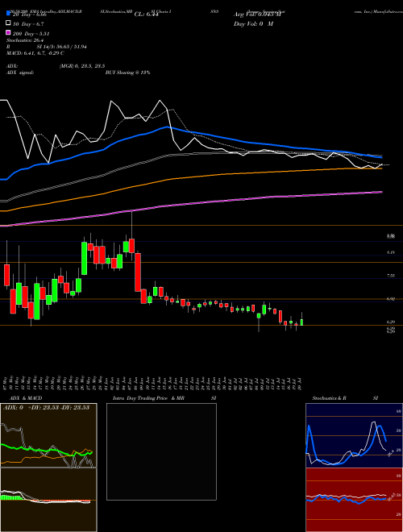This screenshot has height=532, width=403.
Task: Click the 'MACD: 6.41, 6.7, -0.29 C' line
Action: (35, 53)
